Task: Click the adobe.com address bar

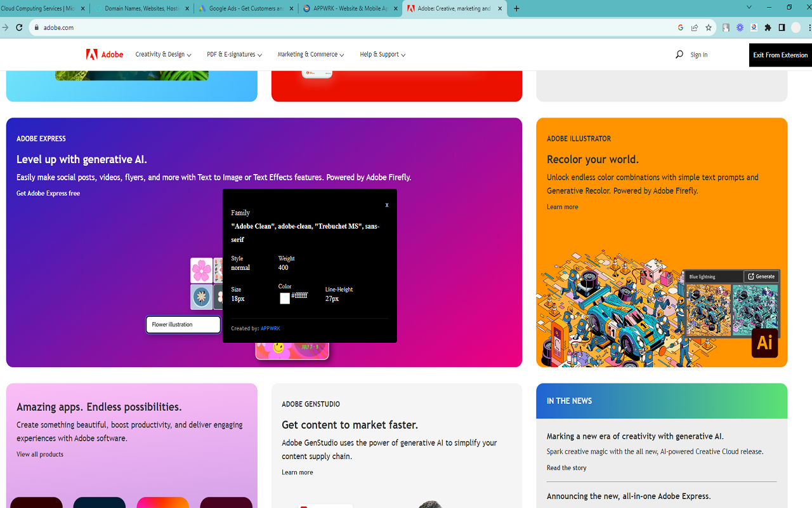Action: pos(355,27)
